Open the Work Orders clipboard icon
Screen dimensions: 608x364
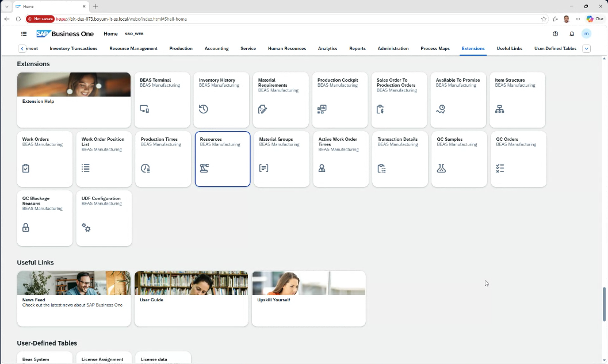point(26,168)
